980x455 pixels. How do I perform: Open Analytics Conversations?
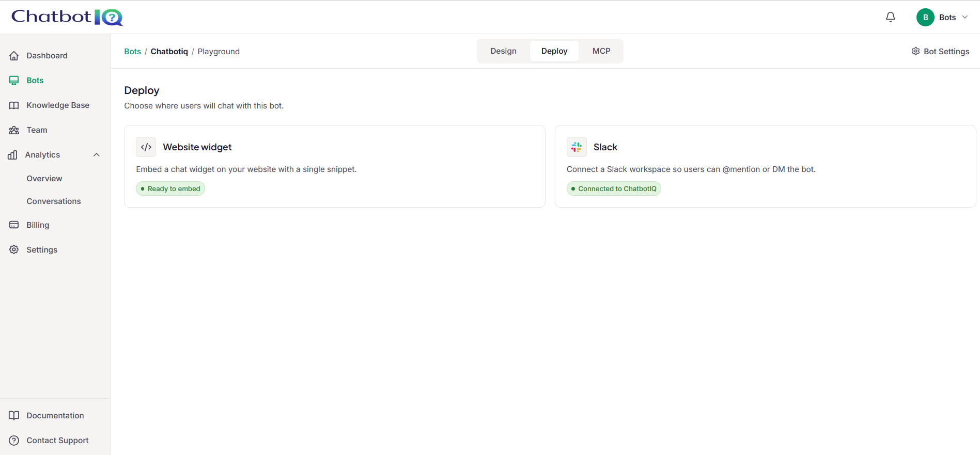pyautogui.click(x=54, y=201)
